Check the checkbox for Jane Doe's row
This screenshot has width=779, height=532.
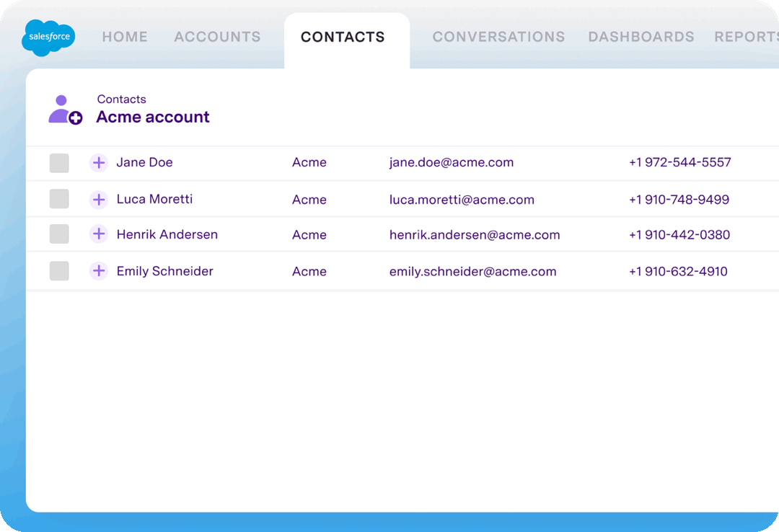[x=58, y=162]
